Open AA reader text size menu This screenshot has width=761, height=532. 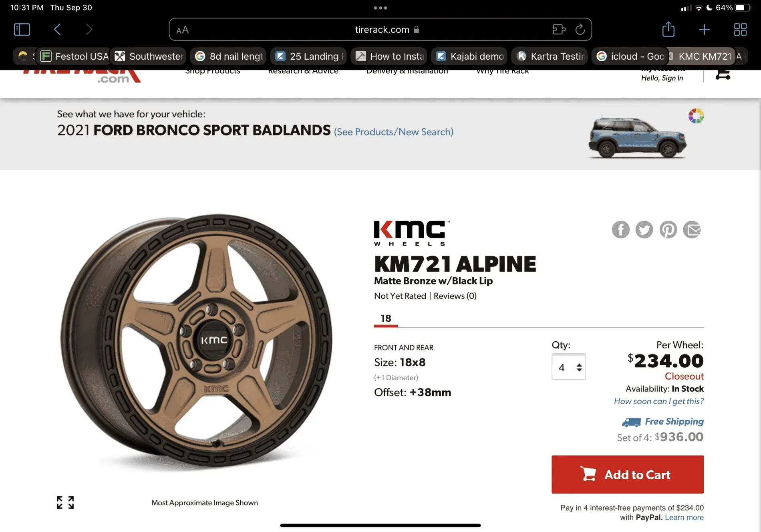(183, 30)
